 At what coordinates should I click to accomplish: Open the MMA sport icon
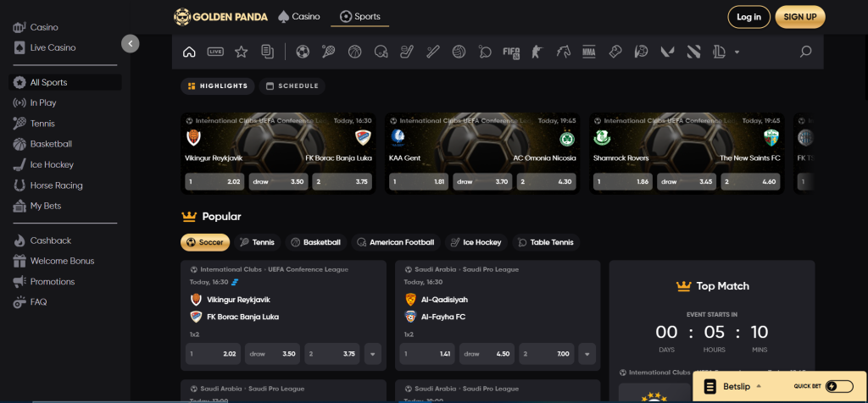tap(589, 52)
